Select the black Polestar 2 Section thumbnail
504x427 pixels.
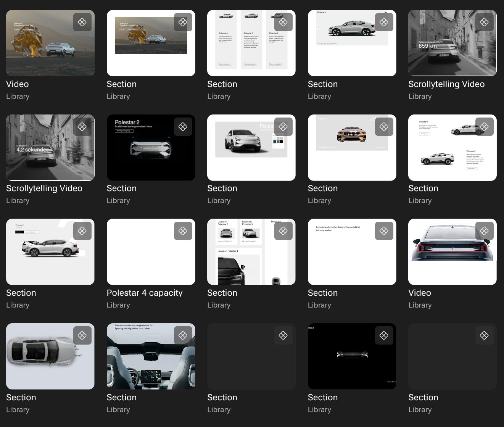coord(151,147)
